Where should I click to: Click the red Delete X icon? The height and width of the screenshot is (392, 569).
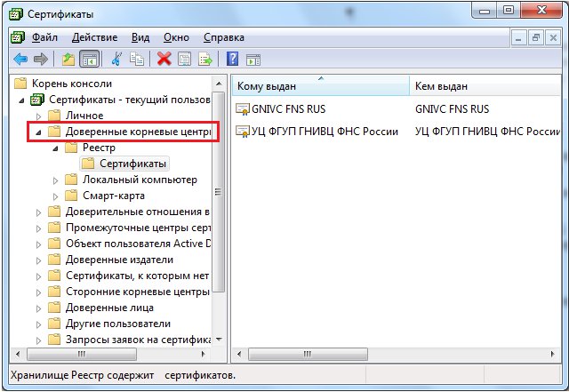[x=164, y=60]
